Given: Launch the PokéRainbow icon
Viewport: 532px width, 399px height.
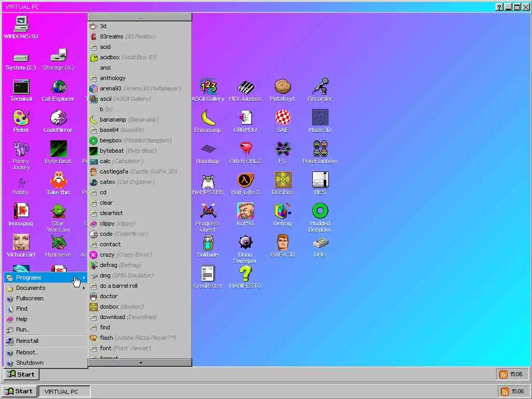Looking at the screenshot, I should point(320,153).
